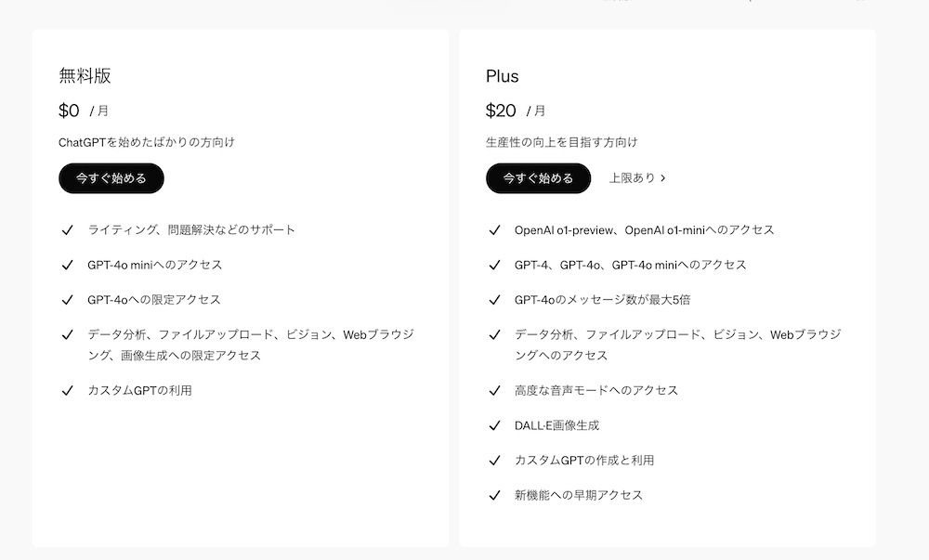This screenshot has width=929, height=560.
Task: Click checkmark beside カスタムGPTの利用
Action: point(67,391)
